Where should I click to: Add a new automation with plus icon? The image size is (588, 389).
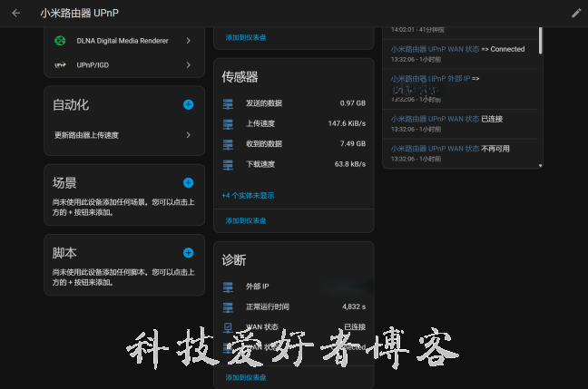(188, 104)
